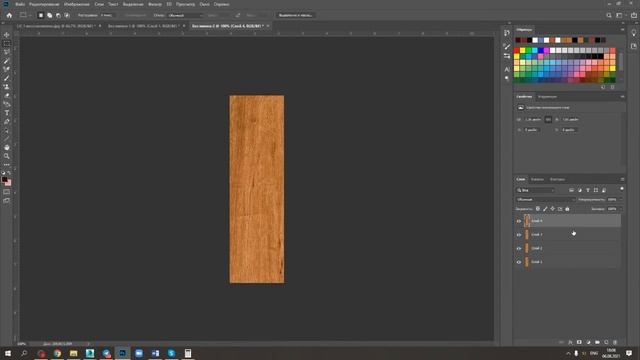Click the Feather input field

click(107, 15)
